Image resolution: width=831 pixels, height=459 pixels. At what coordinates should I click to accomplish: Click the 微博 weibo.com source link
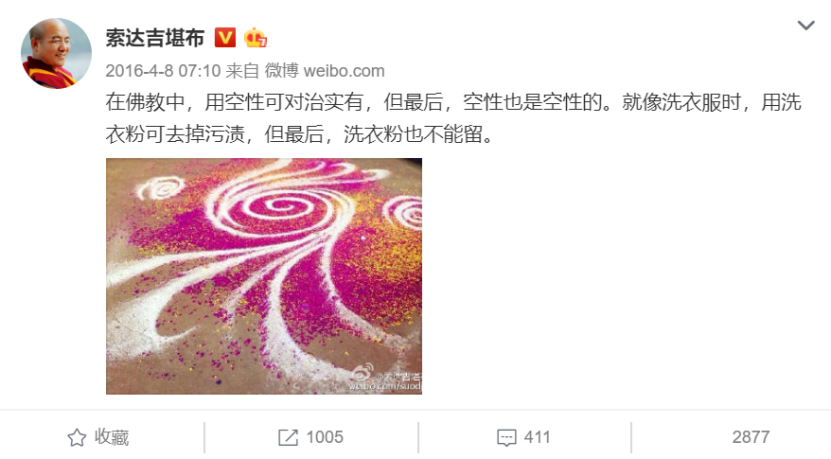click(324, 70)
